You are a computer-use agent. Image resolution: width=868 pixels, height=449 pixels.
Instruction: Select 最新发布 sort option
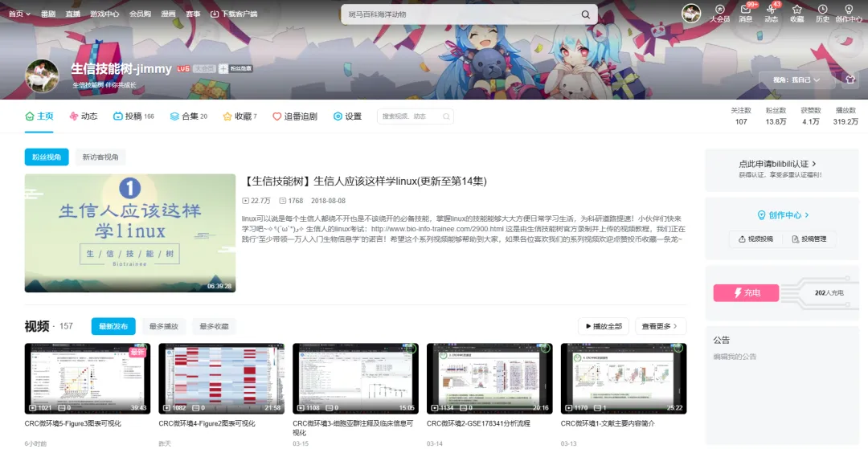113,326
